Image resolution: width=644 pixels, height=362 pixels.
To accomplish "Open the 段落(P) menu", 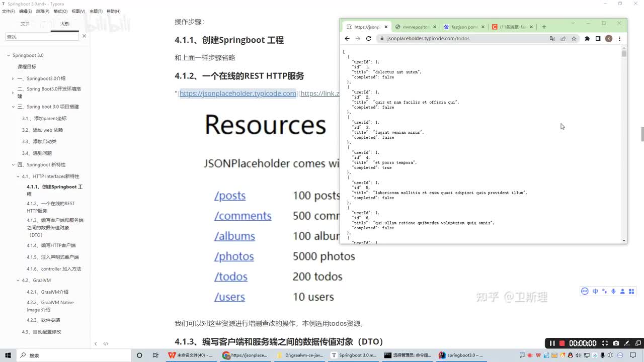I will [42, 11].
